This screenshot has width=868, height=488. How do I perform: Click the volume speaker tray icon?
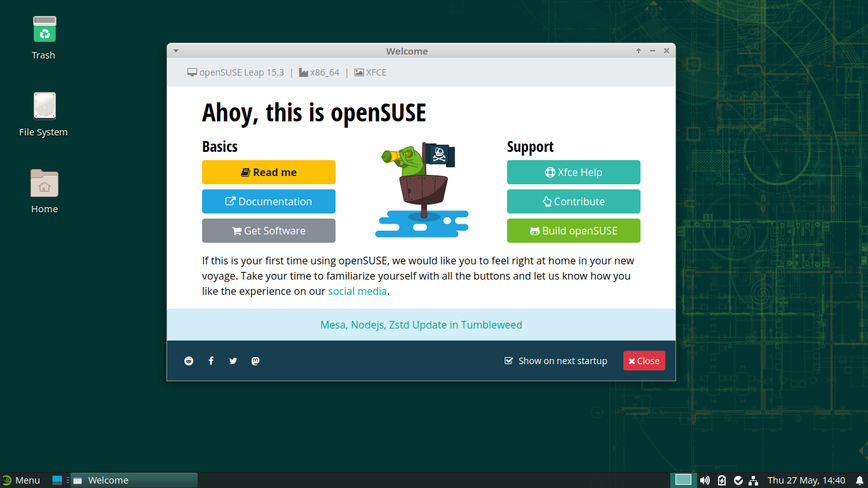tap(705, 480)
